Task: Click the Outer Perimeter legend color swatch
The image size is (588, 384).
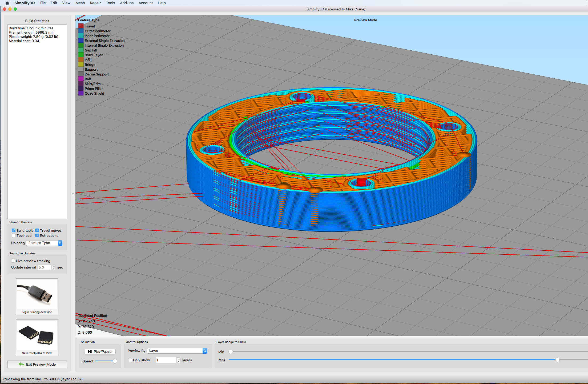Action: click(81, 31)
